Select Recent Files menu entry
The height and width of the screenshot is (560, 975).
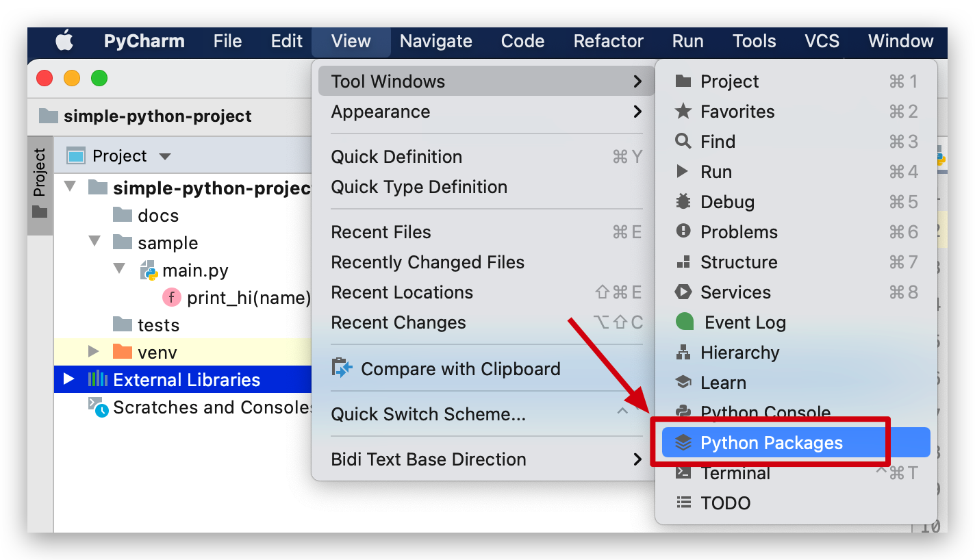point(381,232)
